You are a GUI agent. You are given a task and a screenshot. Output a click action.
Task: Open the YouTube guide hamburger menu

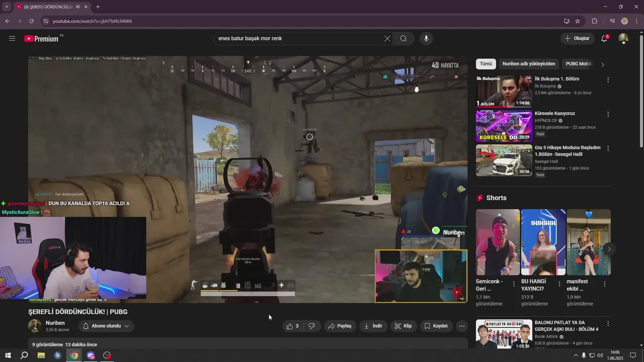point(12,38)
